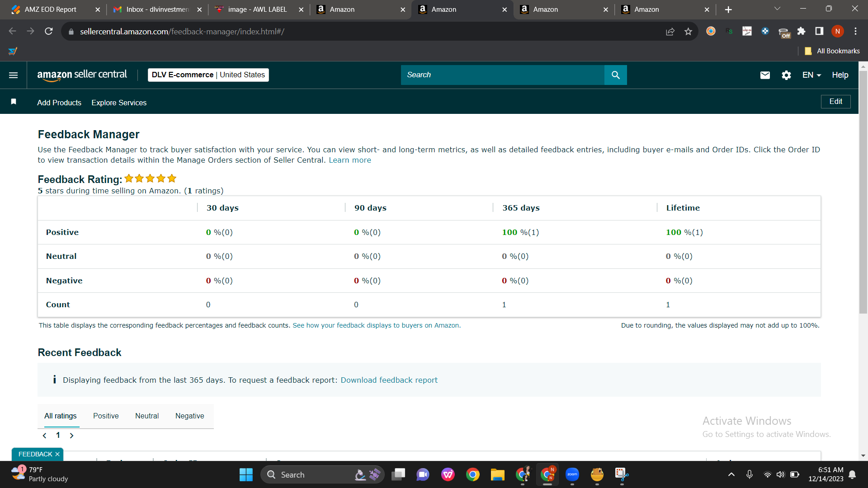Open the clock and date flyout

826,474
